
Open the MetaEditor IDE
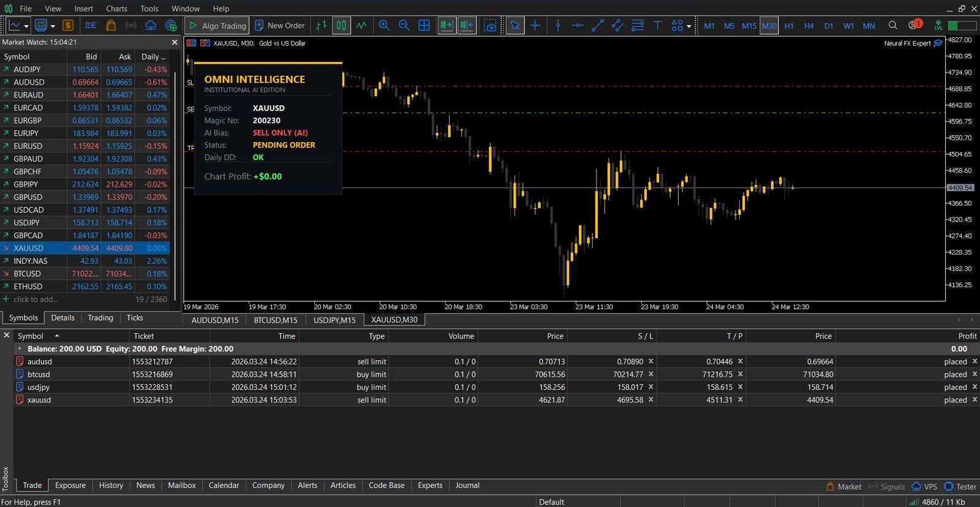91,26
